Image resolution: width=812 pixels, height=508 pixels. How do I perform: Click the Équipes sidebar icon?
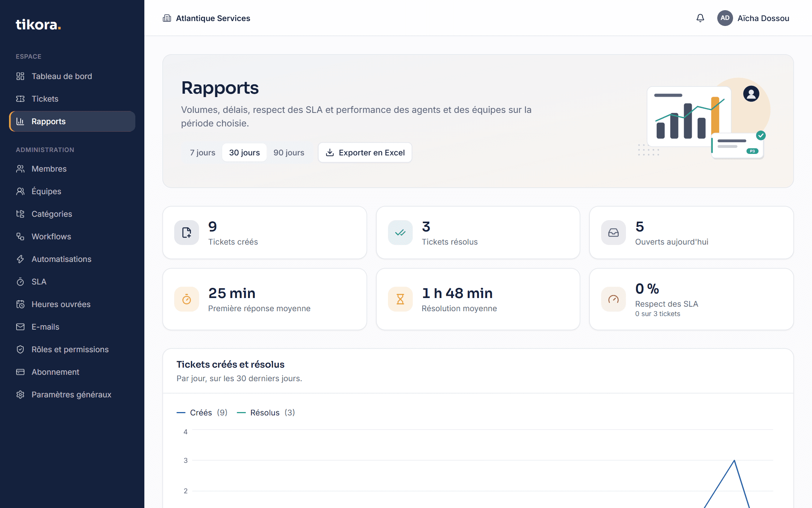[x=20, y=192]
